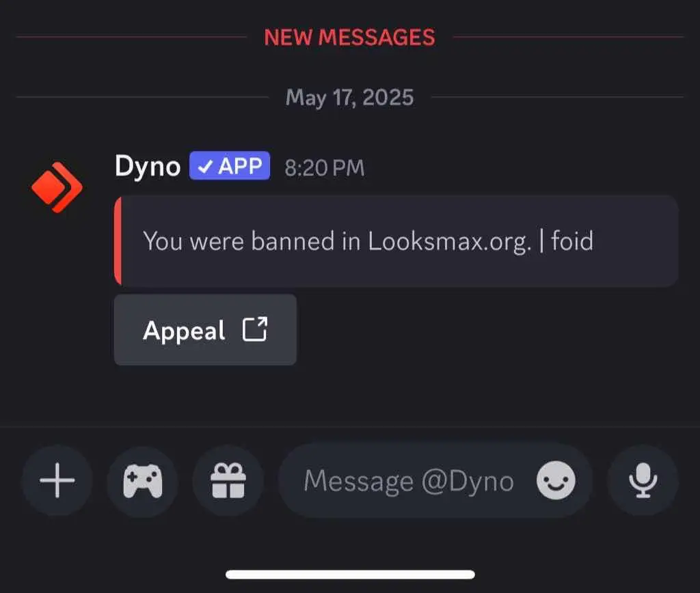
Task: Tap Looksmax.org text in ban message
Action: [x=450, y=242]
